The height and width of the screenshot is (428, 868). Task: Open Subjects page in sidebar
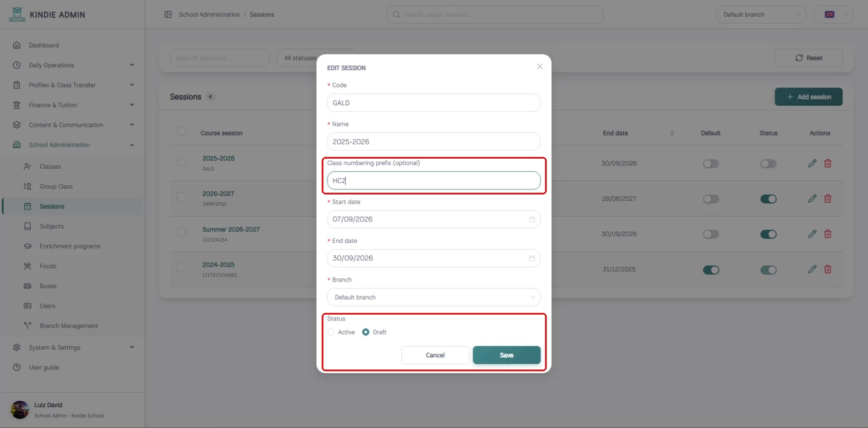[x=52, y=226]
